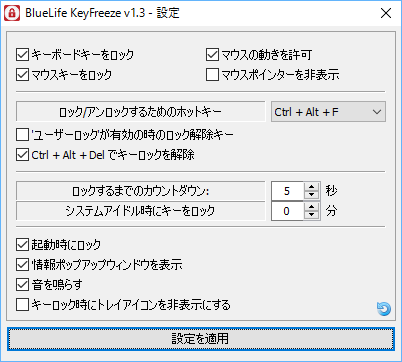Increase idle minutes with up arrow
The width and height of the screenshot is (402, 362).
coord(312,207)
